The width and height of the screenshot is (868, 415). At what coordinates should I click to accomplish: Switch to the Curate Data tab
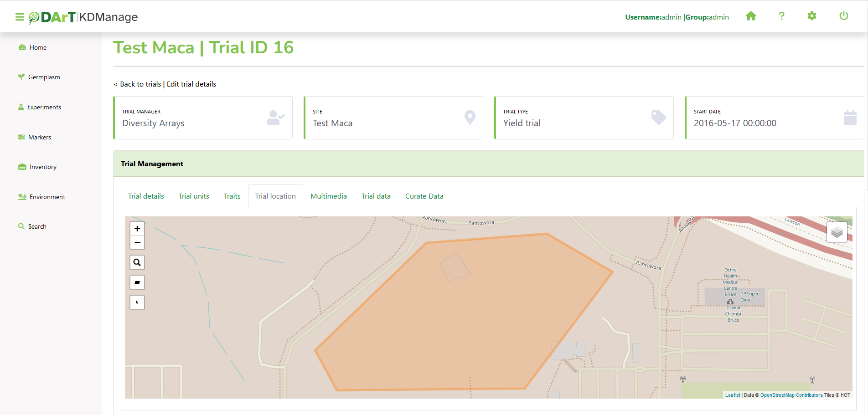(424, 196)
